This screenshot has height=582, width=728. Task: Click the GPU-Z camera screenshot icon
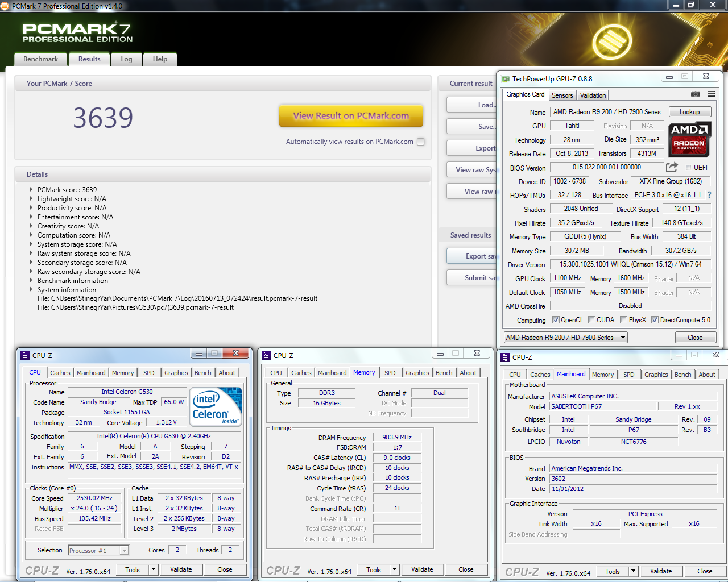coord(695,94)
